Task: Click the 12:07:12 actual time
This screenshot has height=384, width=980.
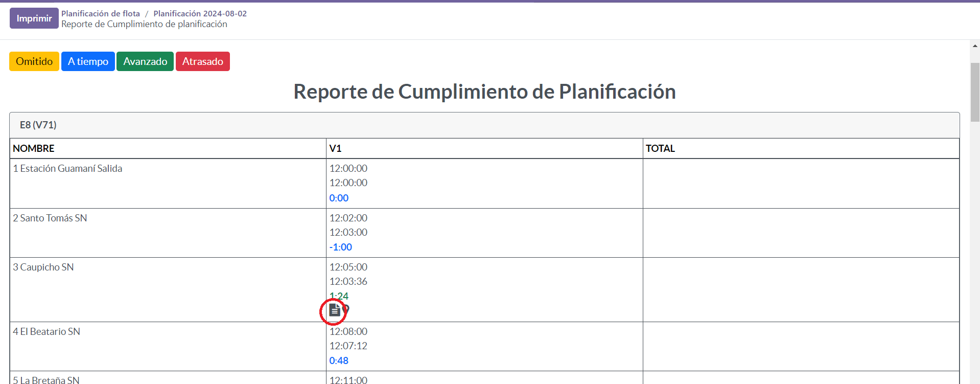Action: point(348,346)
